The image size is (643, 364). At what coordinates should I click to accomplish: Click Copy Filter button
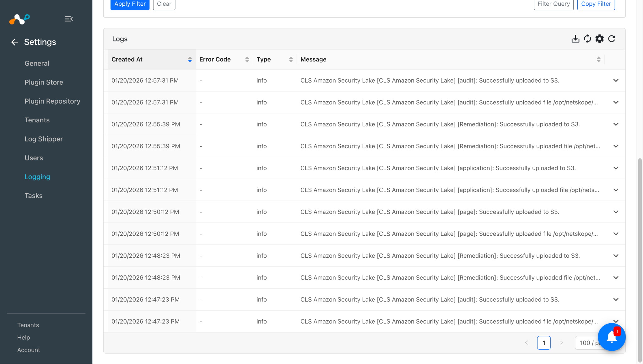click(x=596, y=4)
